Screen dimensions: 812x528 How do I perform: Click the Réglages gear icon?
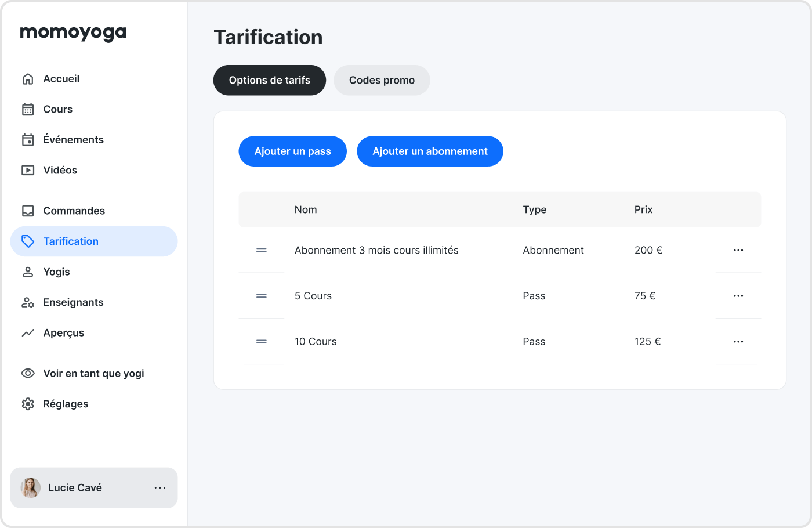(x=28, y=404)
